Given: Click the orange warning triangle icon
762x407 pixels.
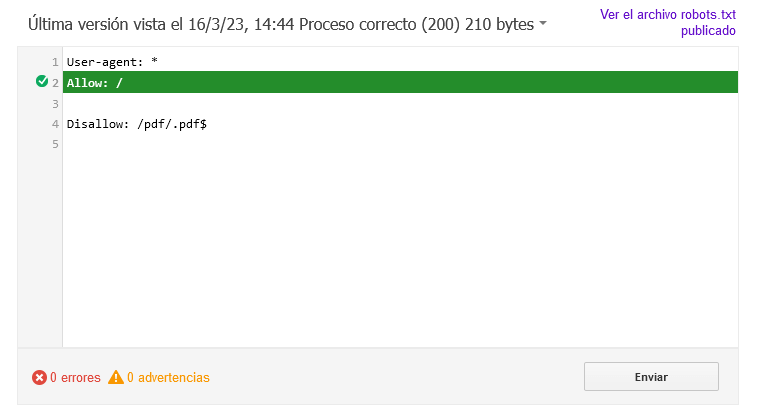Looking at the screenshot, I should (116, 377).
